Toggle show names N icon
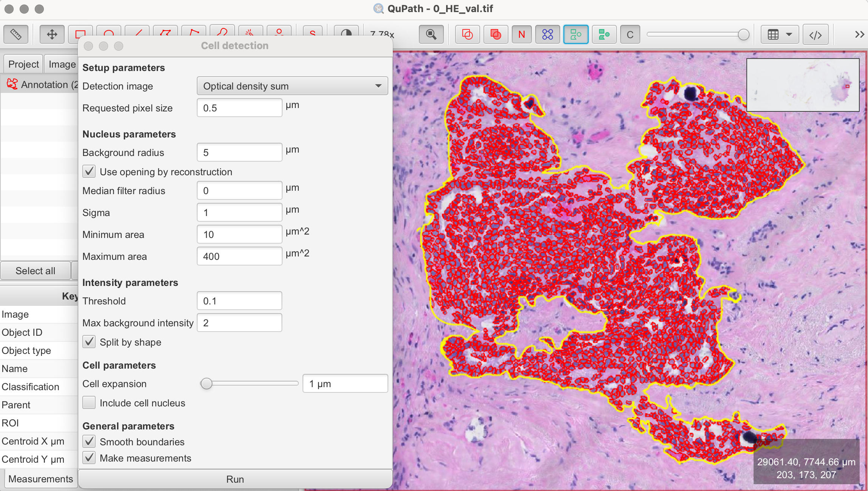Image resolution: width=868 pixels, height=491 pixels. click(x=522, y=35)
